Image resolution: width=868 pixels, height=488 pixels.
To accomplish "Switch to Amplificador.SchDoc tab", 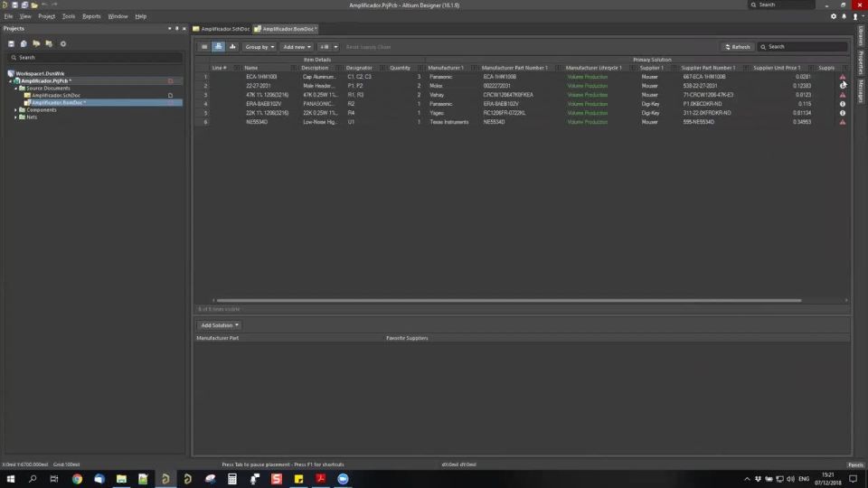I will 221,29.
